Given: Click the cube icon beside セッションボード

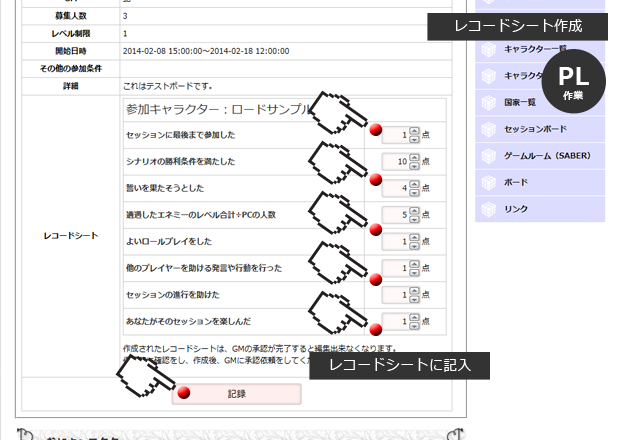Looking at the screenshot, I should [489, 129].
